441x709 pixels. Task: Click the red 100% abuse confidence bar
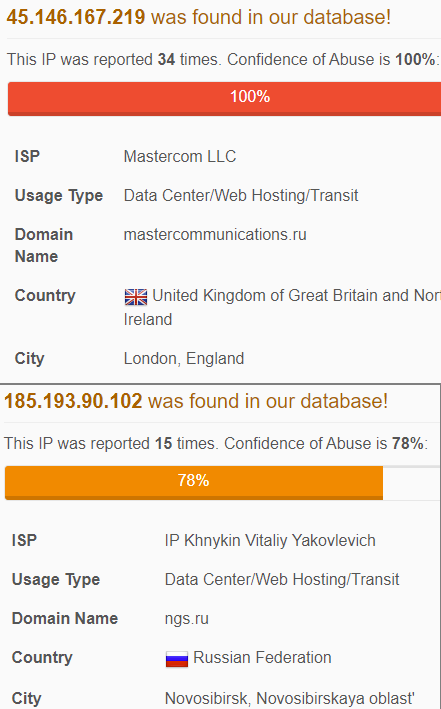point(224,99)
